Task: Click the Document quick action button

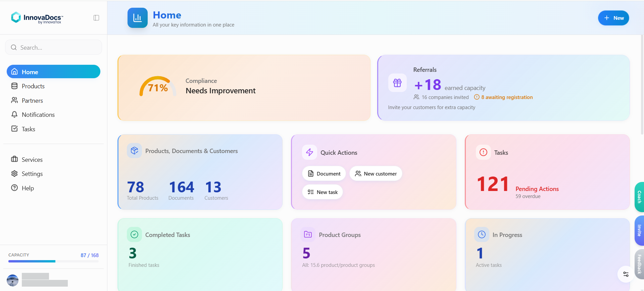Action: [x=324, y=174]
